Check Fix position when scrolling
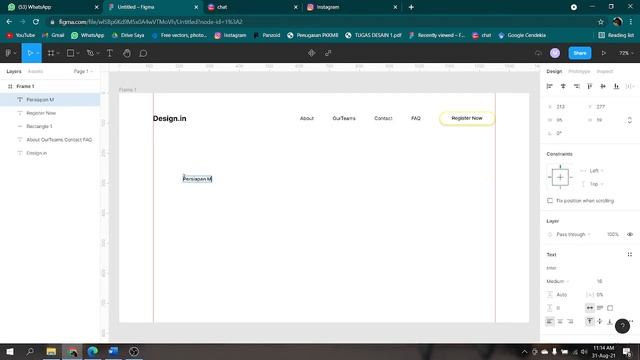Screen dimensions: 640x360 tap(550, 200)
